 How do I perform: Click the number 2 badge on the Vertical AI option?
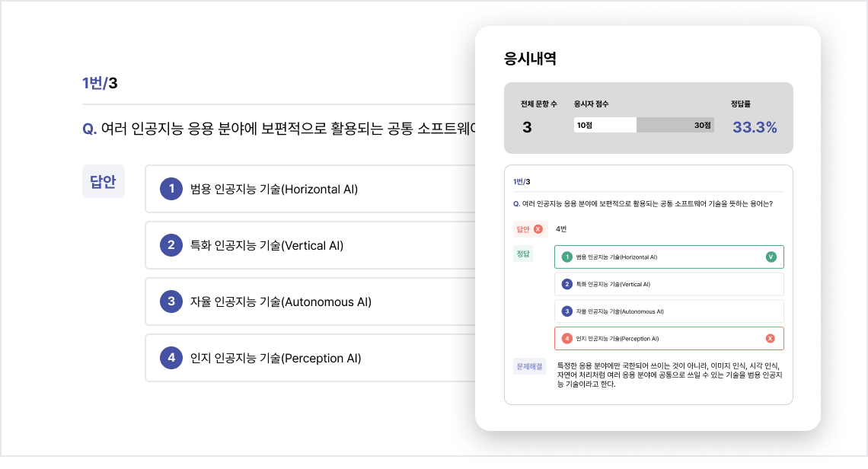point(171,245)
